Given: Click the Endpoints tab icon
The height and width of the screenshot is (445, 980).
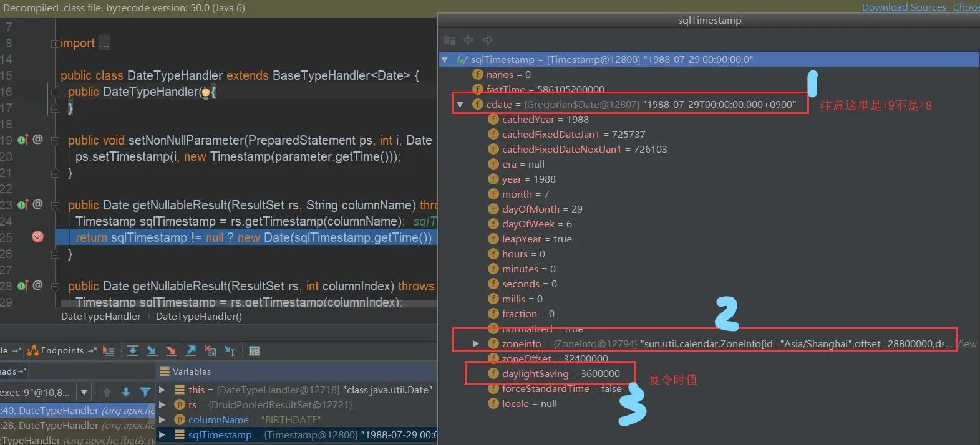Looking at the screenshot, I should pyautogui.click(x=33, y=351).
